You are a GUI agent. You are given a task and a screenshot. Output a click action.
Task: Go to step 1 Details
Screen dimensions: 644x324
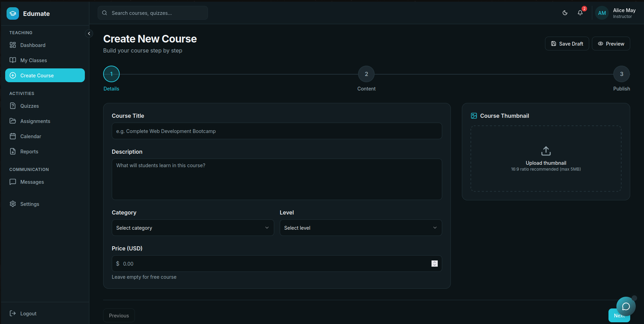pyautogui.click(x=111, y=74)
